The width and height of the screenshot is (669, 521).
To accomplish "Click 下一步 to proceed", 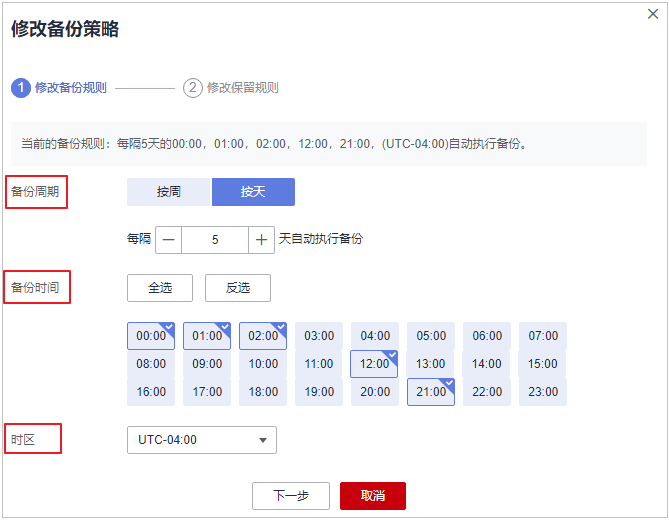I will [290, 496].
